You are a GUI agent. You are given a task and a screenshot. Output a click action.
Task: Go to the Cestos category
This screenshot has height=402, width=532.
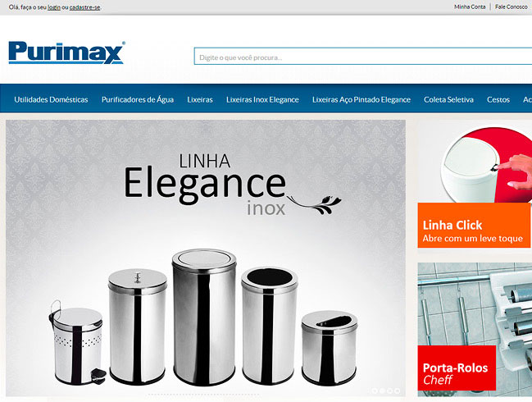pyautogui.click(x=498, y=99)
